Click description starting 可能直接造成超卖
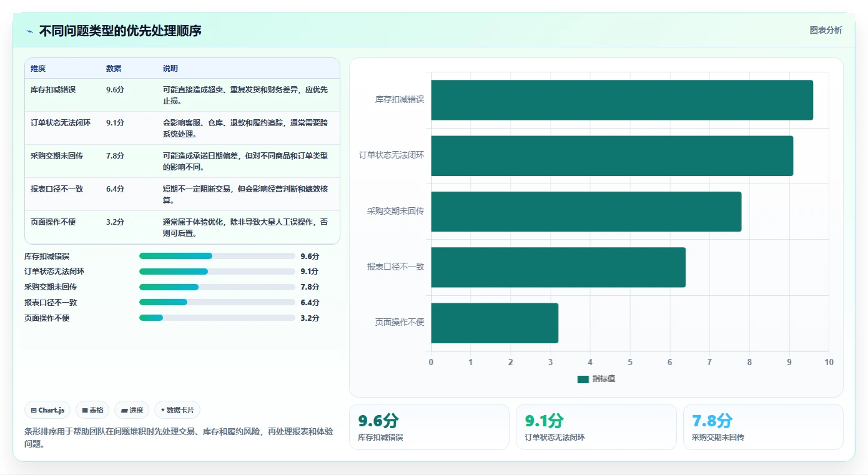The width and height of the screenshot is (868, 475). [245, 95]
